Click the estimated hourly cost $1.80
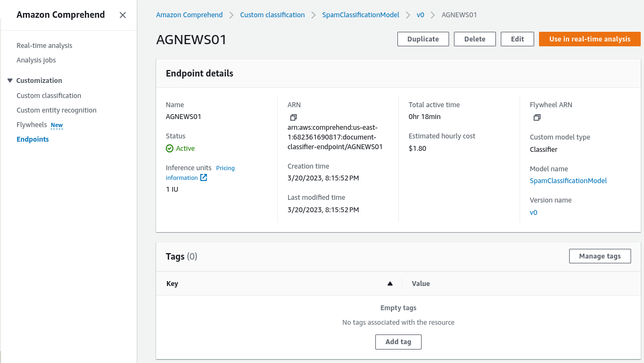The height and width of the screenshot is (363, 644). click(x=417, y=149)
